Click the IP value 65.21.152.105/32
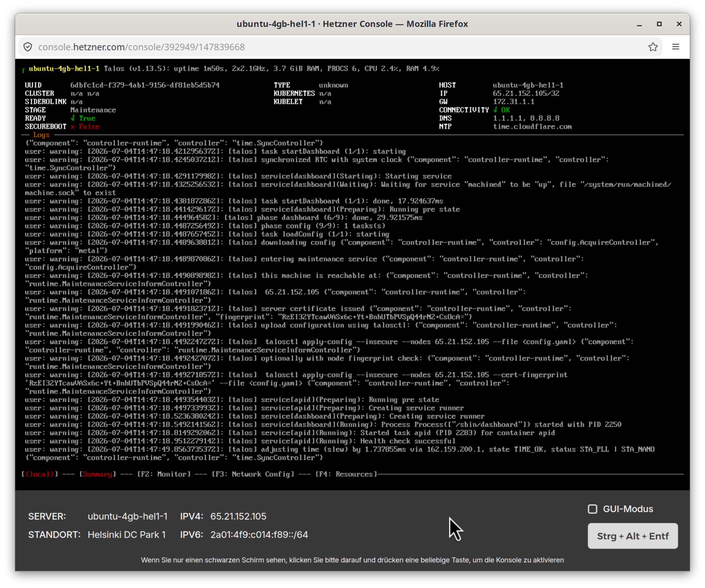This screenshot has width=705, height=588. [x=526, y=94]
